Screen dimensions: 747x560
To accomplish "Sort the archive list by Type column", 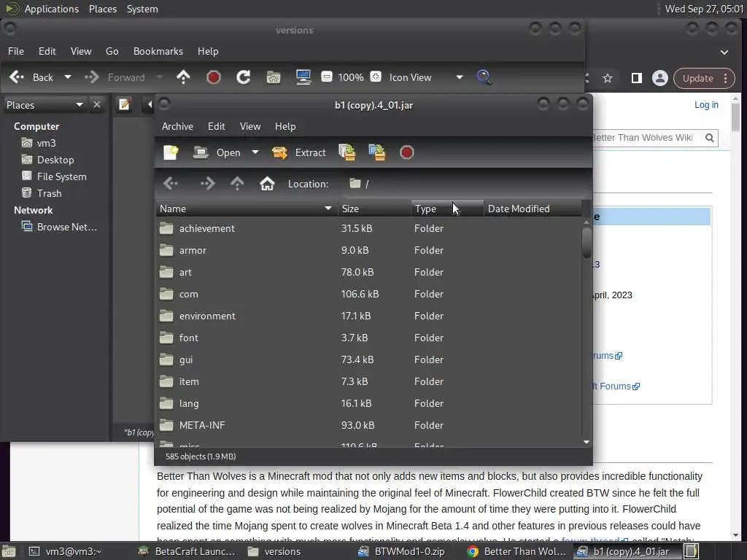I will click(447, 209).
